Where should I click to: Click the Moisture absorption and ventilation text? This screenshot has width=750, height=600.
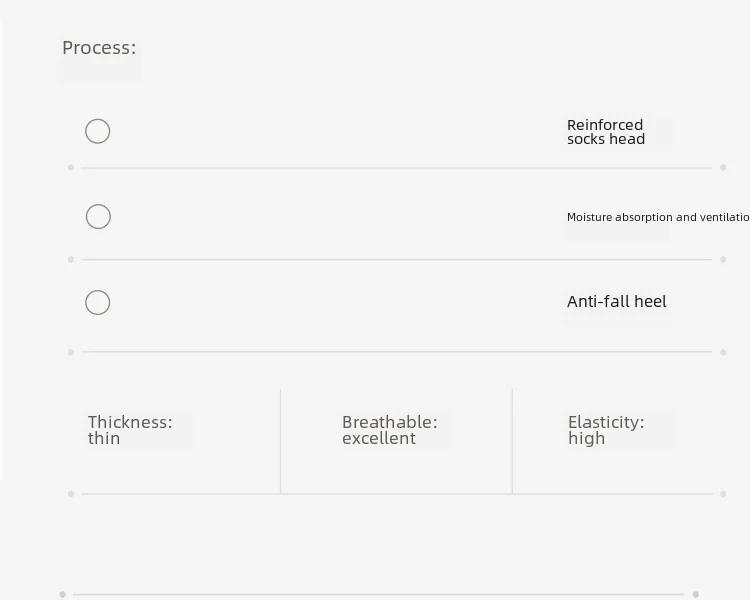658,217
